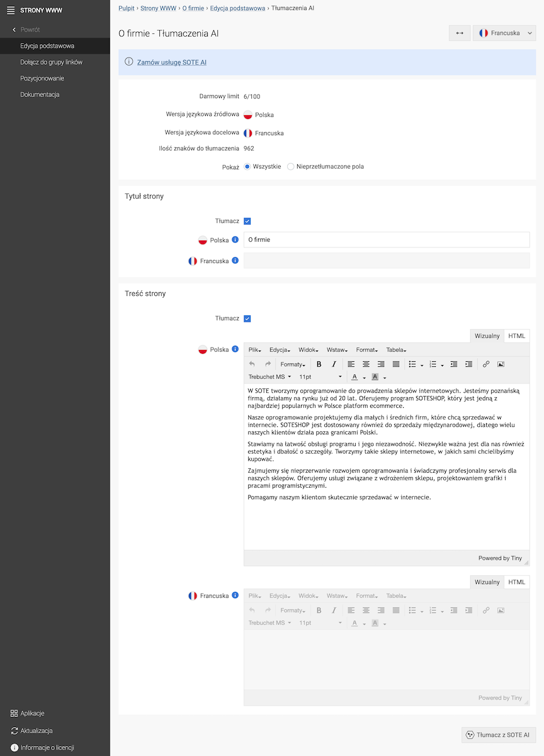Open the 11pt size dropdown in Francuska editor
544x756 pixels.
point(320,623)
